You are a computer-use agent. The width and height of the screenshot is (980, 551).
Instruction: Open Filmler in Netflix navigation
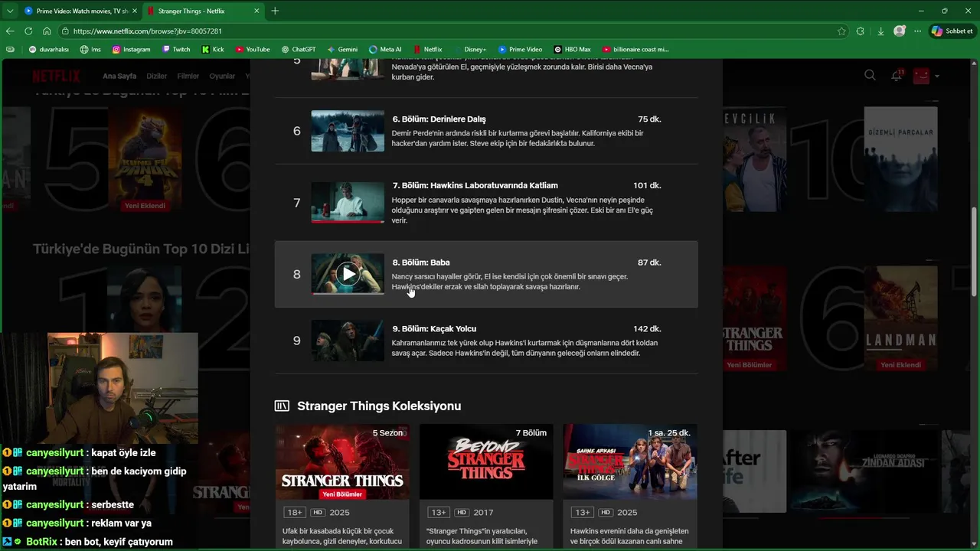click(x=188, y=77)
